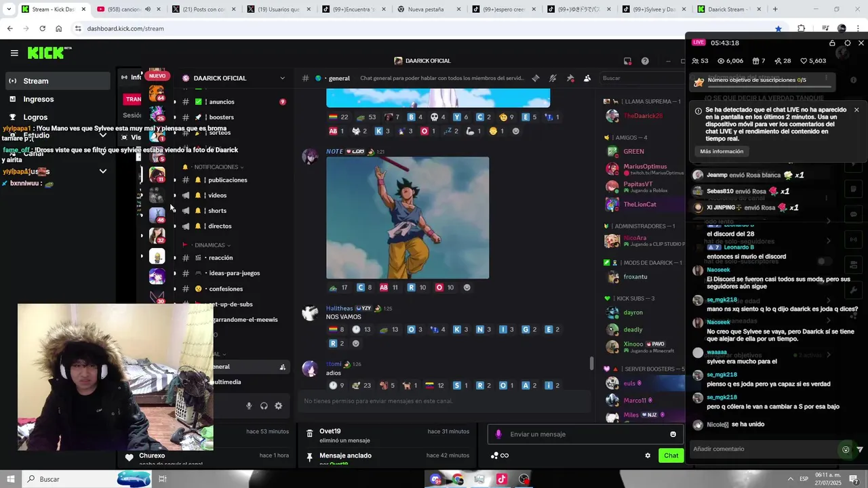The height and width of the screenshot is (488, 868).
Task: Deafen with Discord headphones icon
Action: pyautogui.click(x=264, y=406)
